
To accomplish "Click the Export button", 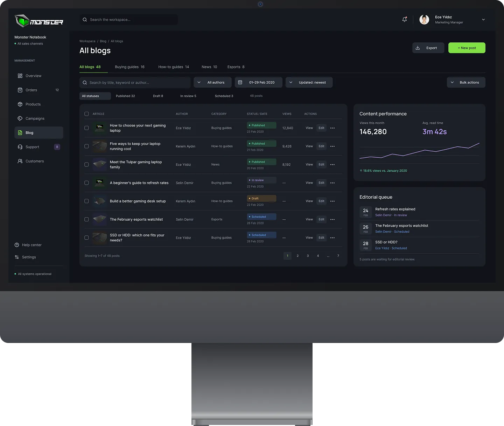I will click(428, 48).
